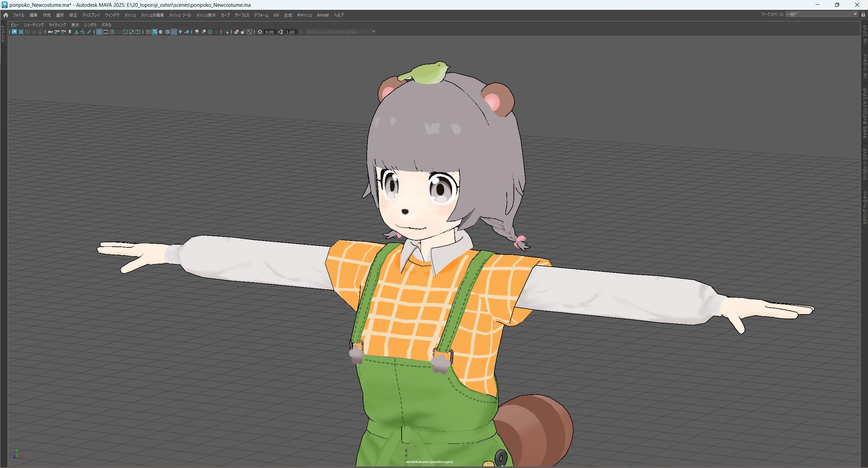The image size is (868, 468).
Task: Open the アトリビュート エディタ side tab
Action: [x=865, y=164]
